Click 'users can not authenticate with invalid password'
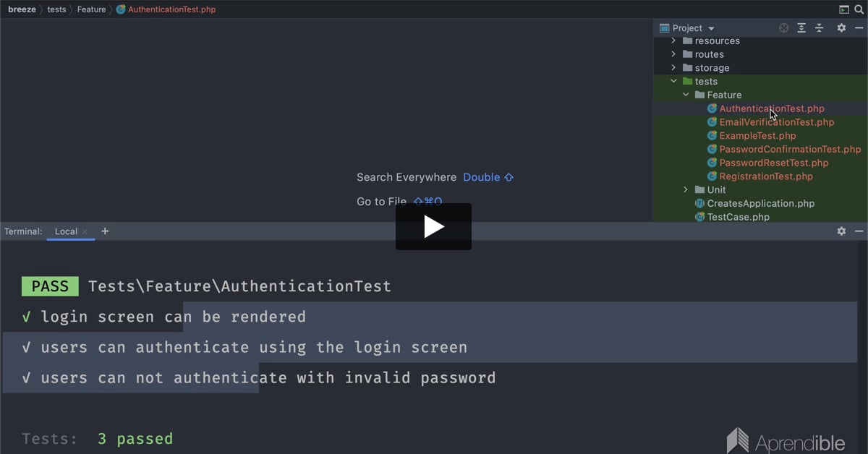 click(x=268, y=377)
